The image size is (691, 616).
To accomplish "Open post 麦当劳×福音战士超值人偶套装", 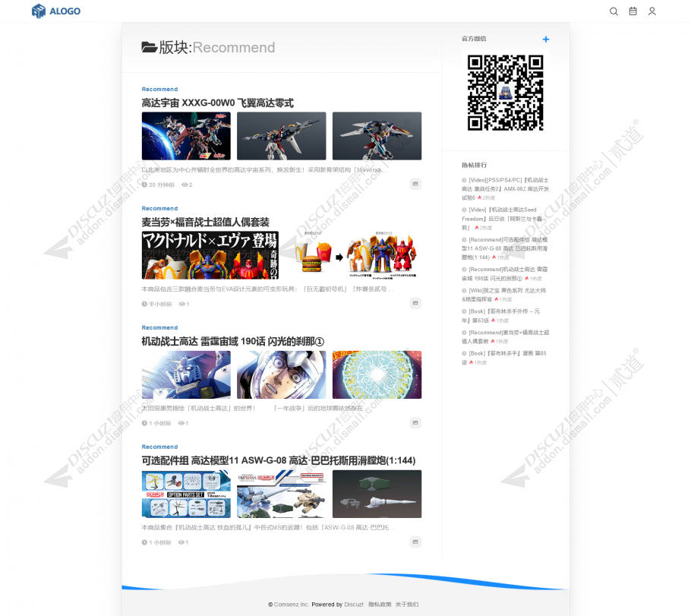I will [205, 223].
